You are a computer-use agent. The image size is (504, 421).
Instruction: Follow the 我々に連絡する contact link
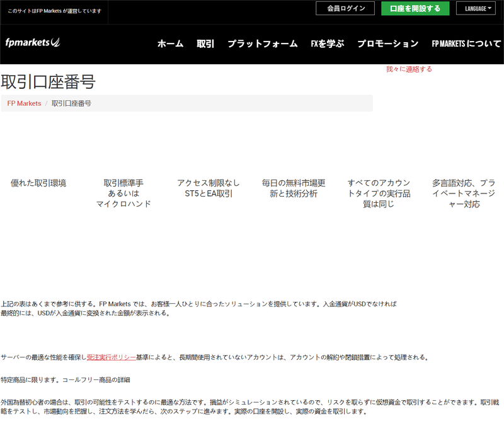[409, 69]
